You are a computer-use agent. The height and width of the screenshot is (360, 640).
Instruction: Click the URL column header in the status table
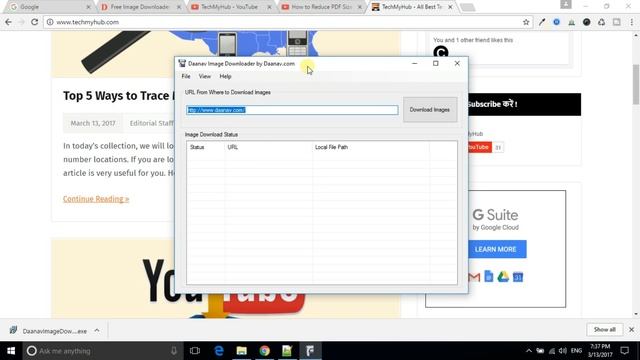[x=268, y=147]
